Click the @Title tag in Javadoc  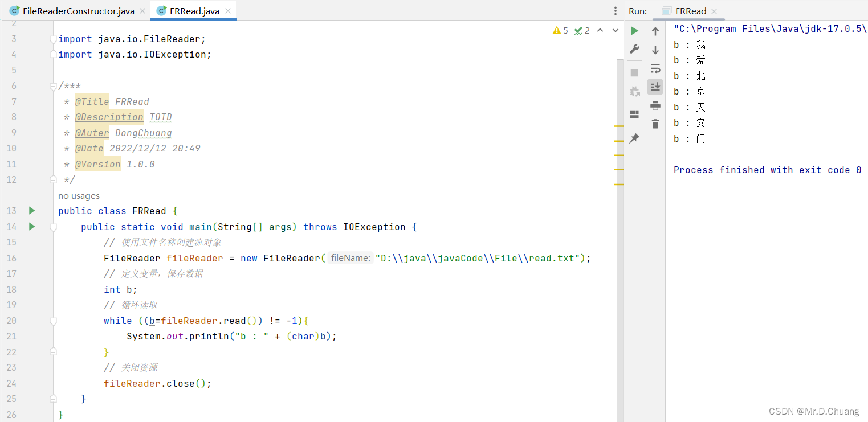click(92, 101)
